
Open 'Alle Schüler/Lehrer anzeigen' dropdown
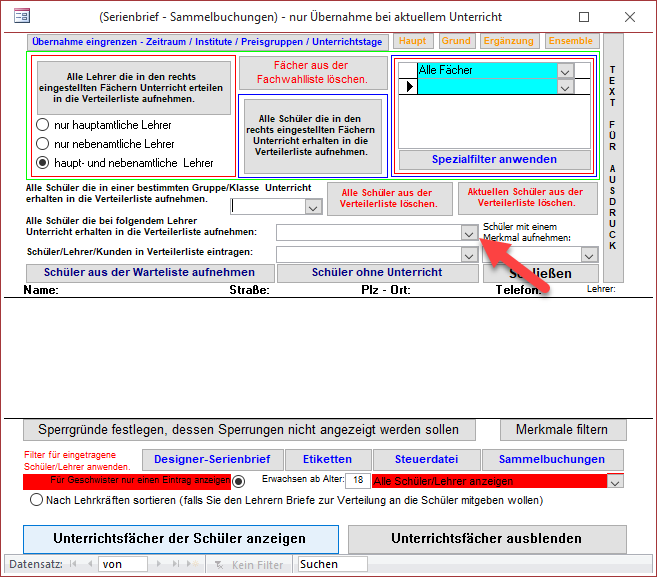click(x=615, y=481)
